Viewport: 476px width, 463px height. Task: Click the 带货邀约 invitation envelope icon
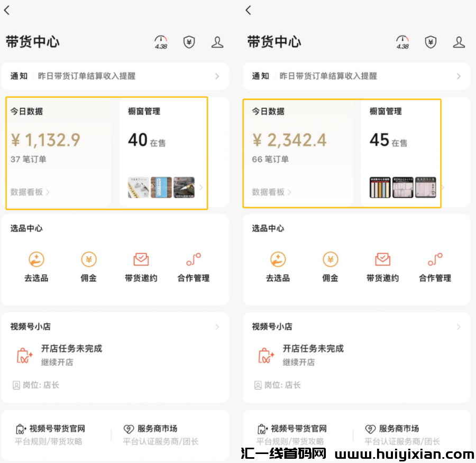(140, 258)
